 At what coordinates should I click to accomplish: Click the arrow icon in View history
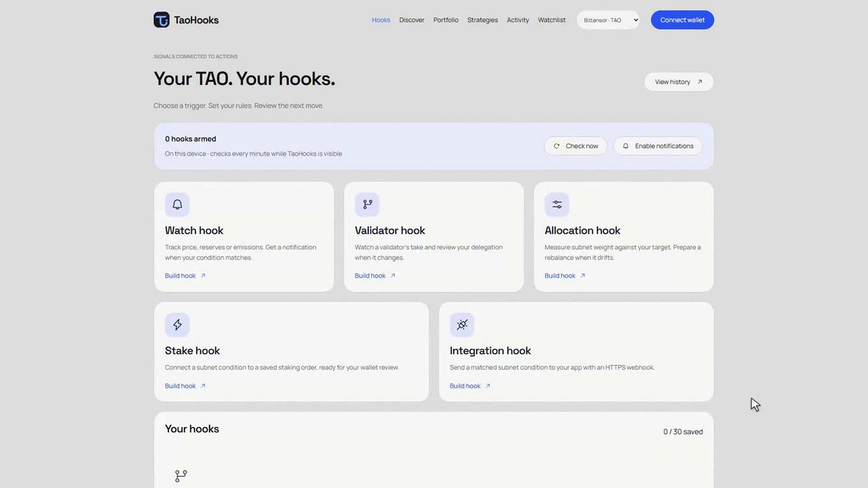699,82
